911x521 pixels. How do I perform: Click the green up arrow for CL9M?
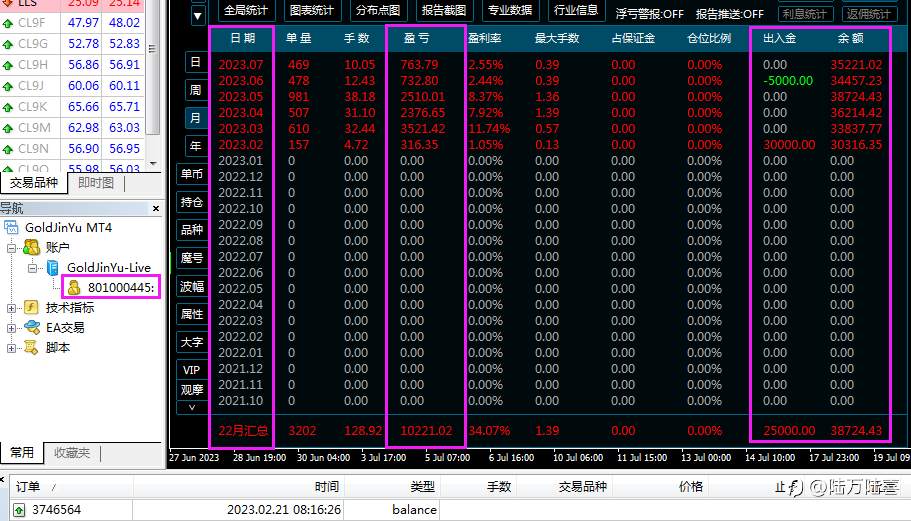tap(8, 128)
